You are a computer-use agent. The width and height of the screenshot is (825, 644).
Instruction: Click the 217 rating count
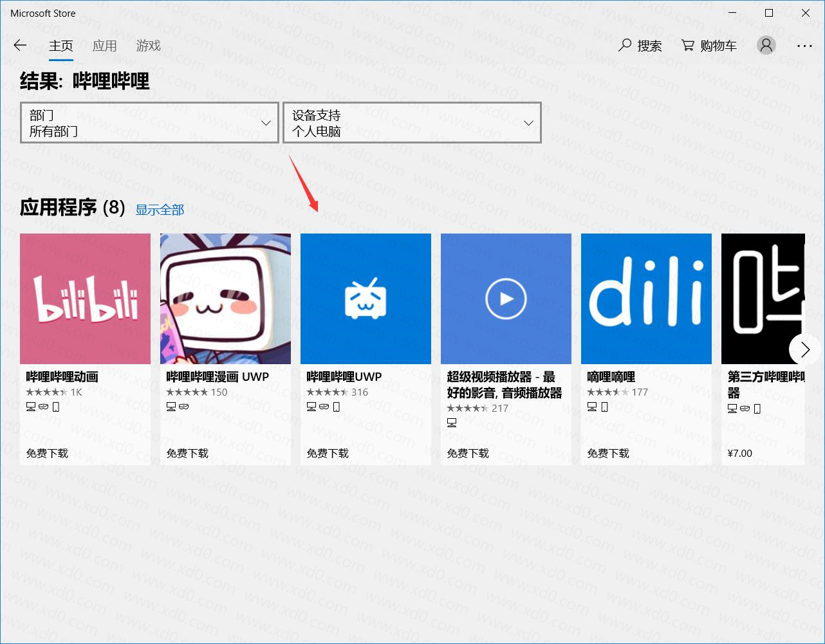(x=500, y=408)
